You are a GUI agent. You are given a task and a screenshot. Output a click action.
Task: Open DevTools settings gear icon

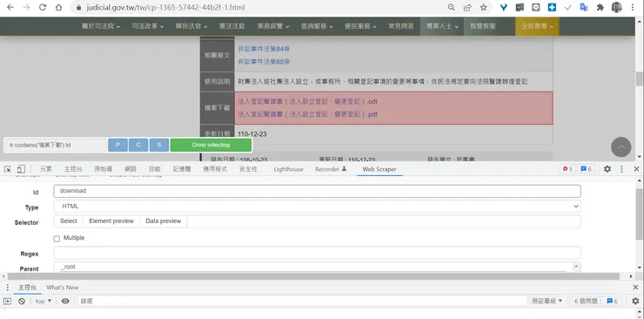607,169
